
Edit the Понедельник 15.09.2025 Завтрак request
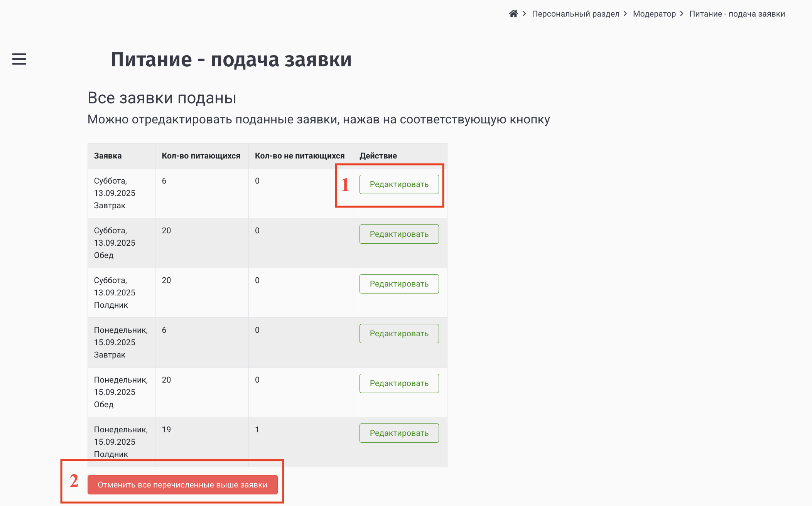pos(399,333)
